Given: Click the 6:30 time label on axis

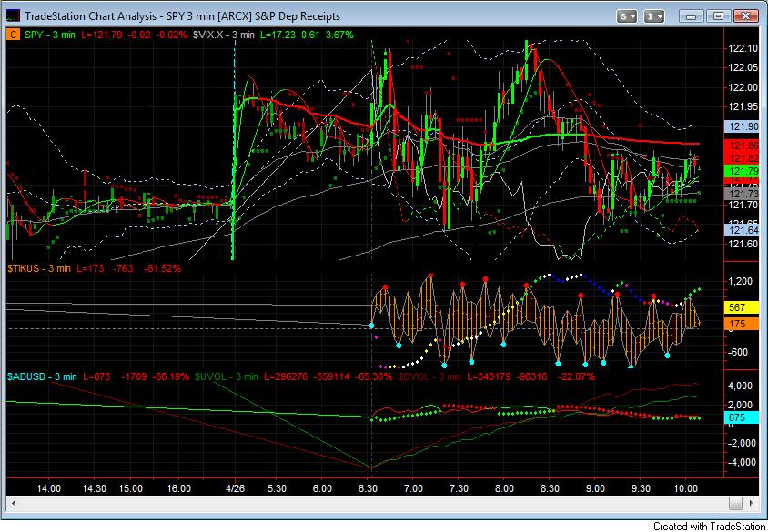Looking at the screenshot, I should 369,489.
